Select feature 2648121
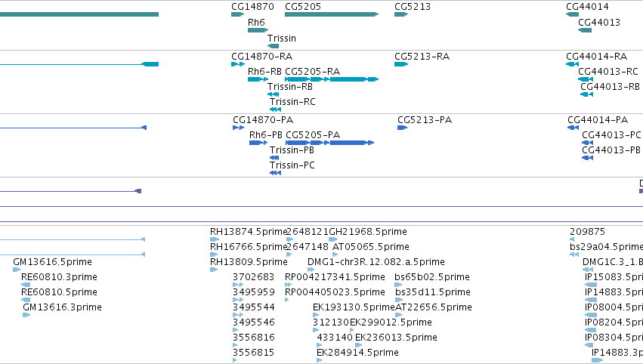The height and width of the screenshot is (364, 643). tap(308, 232)
